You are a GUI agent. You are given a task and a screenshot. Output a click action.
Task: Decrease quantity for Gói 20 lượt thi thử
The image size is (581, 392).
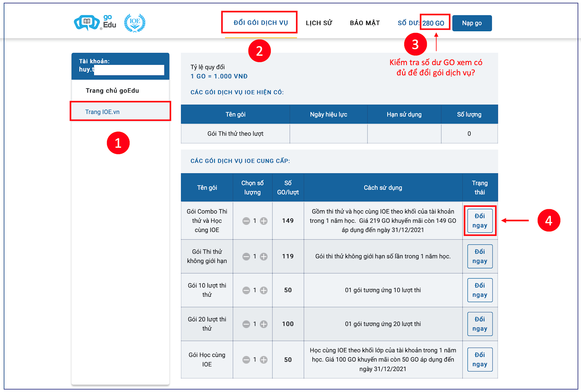click(x=246, y=324)
